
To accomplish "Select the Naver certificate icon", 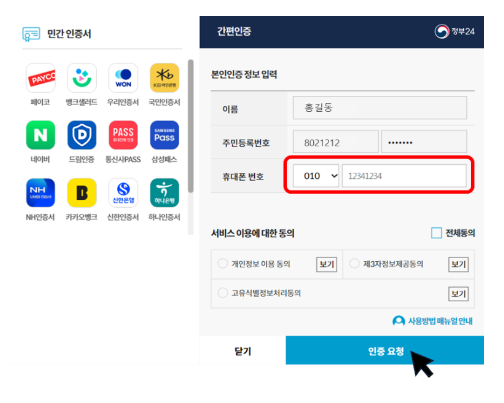I will tap(41, 135).
